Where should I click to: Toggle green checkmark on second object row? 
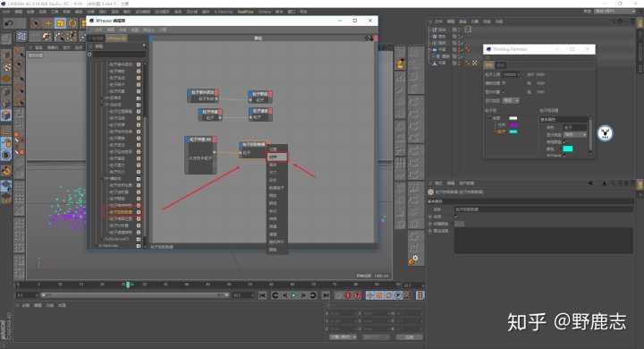coord(462,36)
